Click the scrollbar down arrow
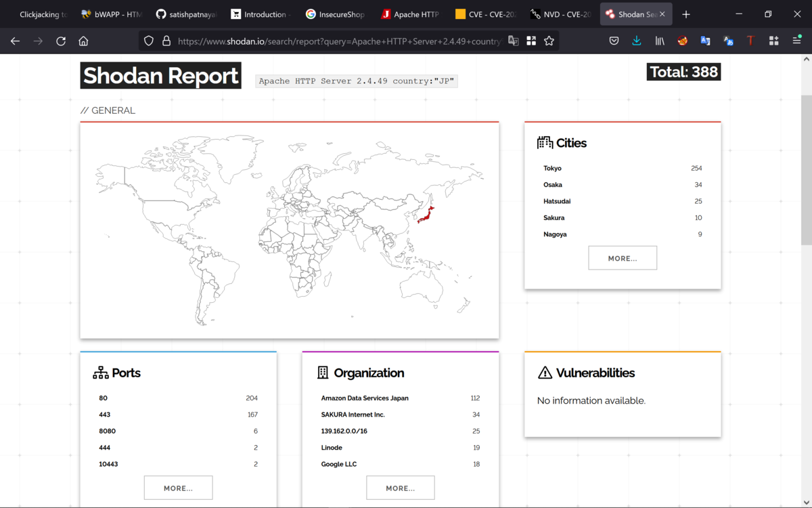 coord(806,503)
